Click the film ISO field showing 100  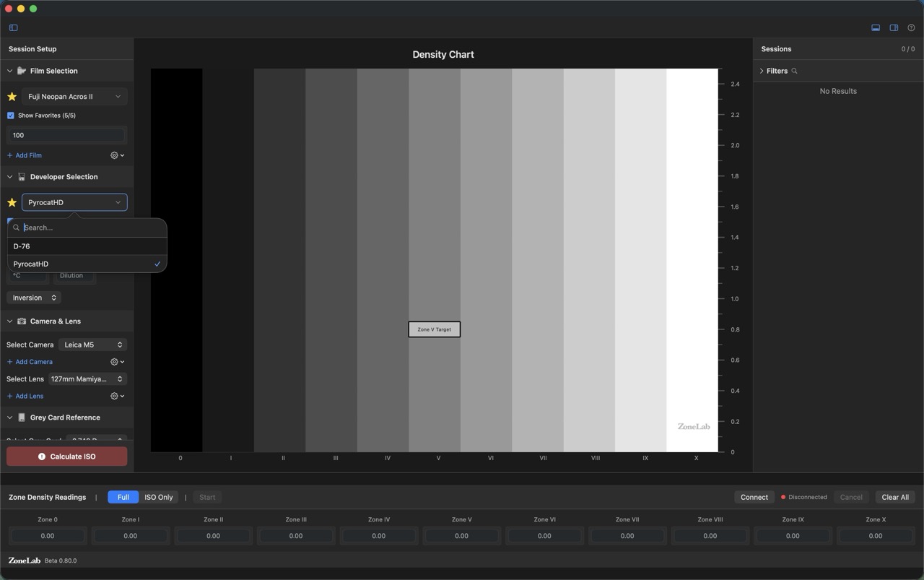(66, 135)
